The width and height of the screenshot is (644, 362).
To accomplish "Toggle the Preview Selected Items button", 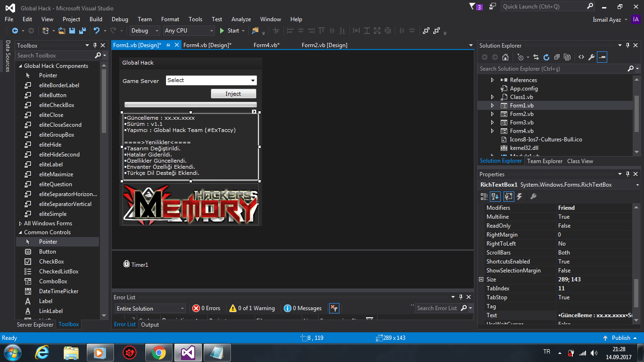I will (x=602, y=57).
